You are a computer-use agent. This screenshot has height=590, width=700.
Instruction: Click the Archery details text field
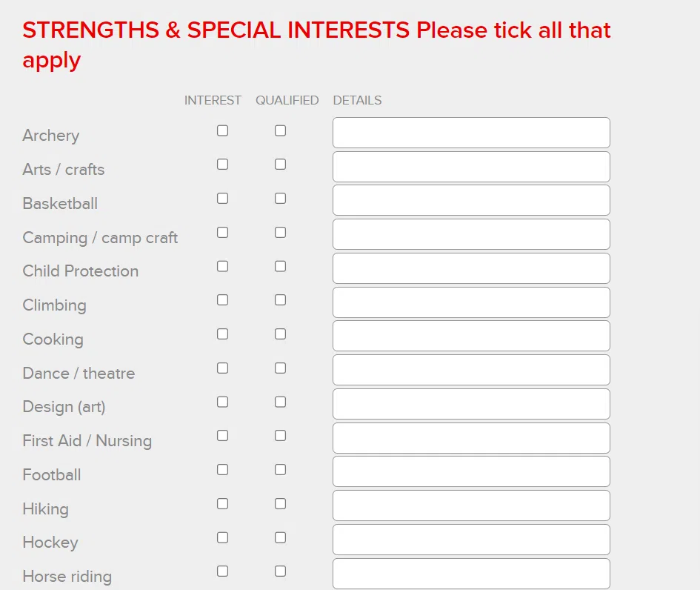coord(471,133)
